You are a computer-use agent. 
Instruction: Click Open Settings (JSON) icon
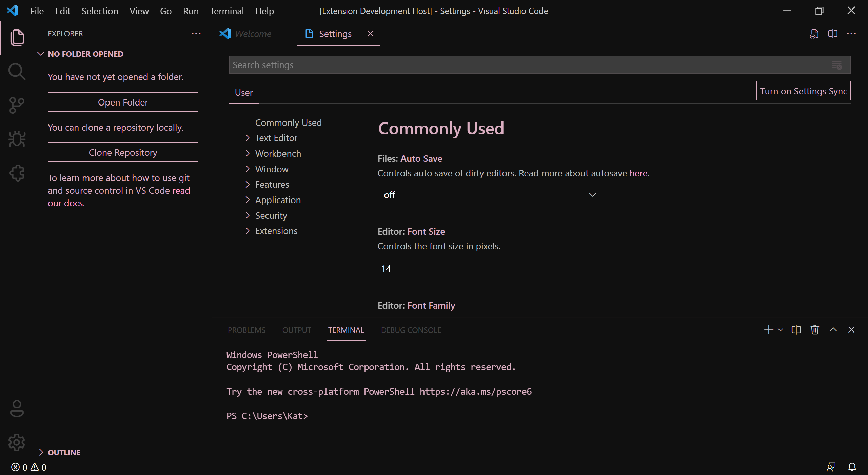click(x=814, y=34)
